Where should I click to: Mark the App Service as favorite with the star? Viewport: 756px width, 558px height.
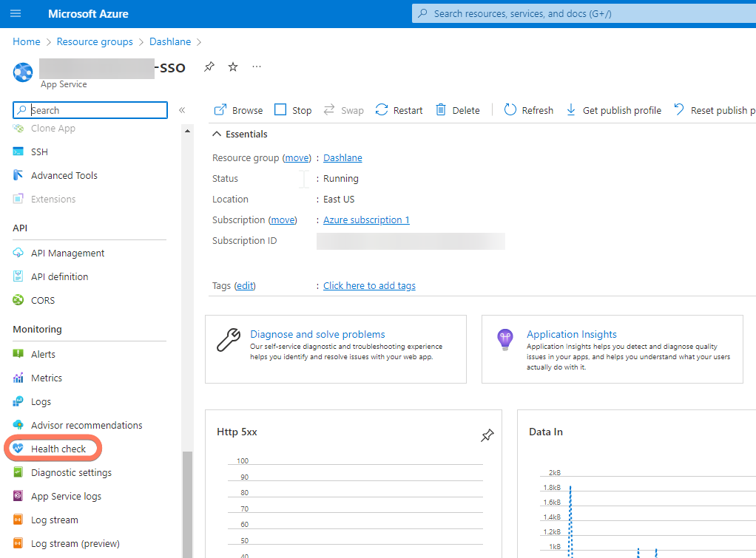pyautogui.click(x=233, y=67)
